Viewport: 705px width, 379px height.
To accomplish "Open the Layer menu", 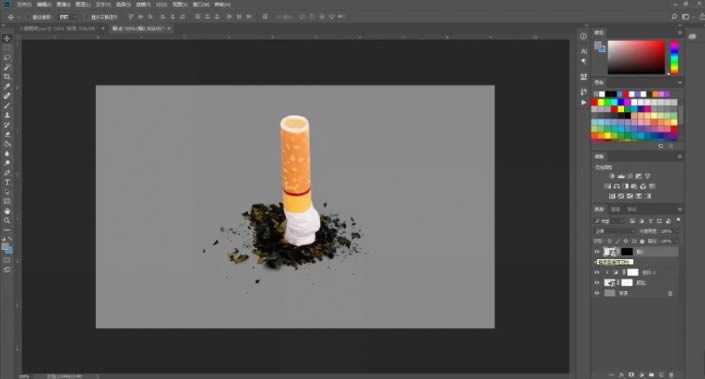I will click(82, 4).
